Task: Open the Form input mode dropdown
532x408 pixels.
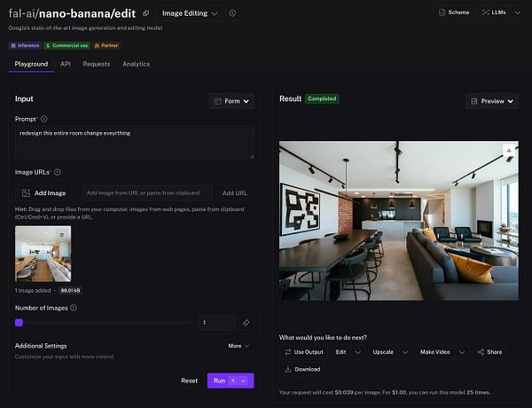Action: point(231,101)
